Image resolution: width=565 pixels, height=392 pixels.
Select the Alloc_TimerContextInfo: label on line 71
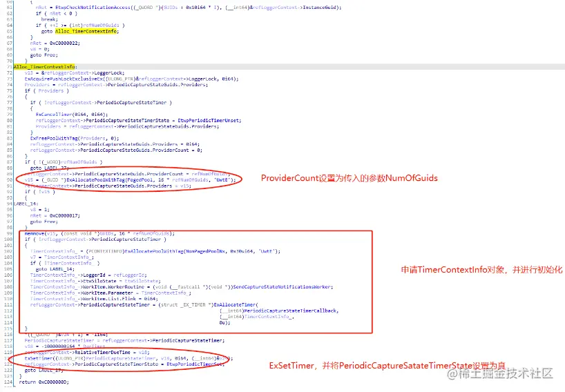pos(45,67)
